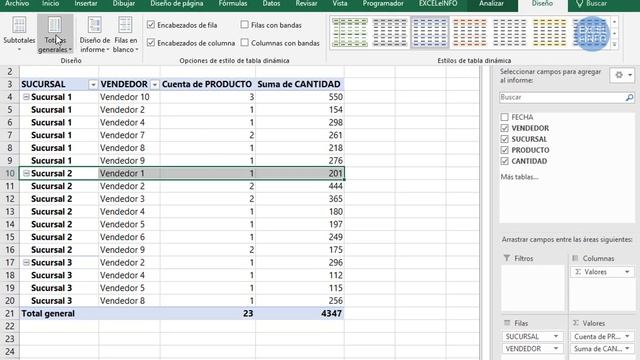Toggle Encabezados de fila checkbox
This screenshot has width=640, height=360.
click(x=151, y=25)
